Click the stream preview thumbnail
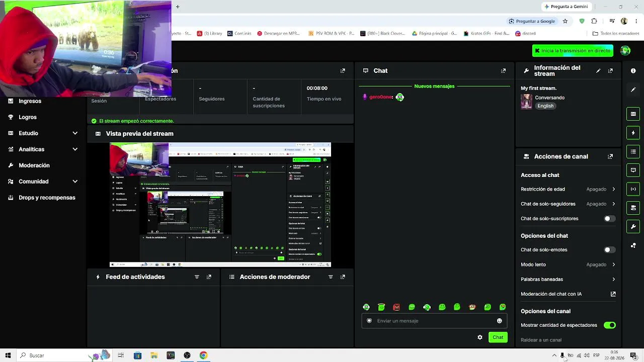 coord(220,205)
